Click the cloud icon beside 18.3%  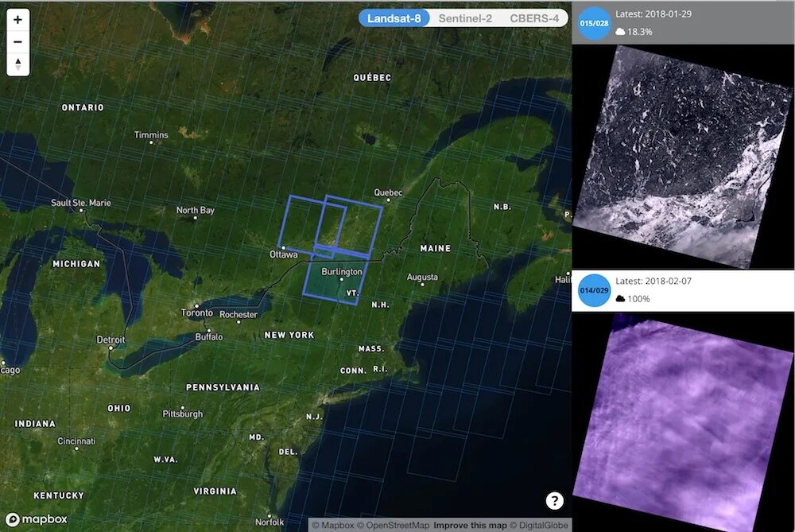tap(619, 32)
